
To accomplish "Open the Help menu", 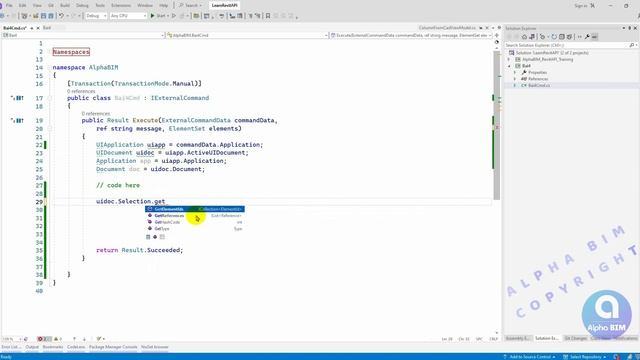I will coord(164,5).
